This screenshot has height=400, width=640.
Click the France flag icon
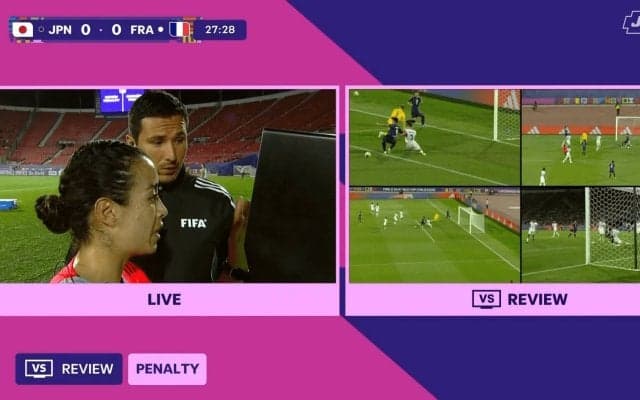tap(180, 29)
